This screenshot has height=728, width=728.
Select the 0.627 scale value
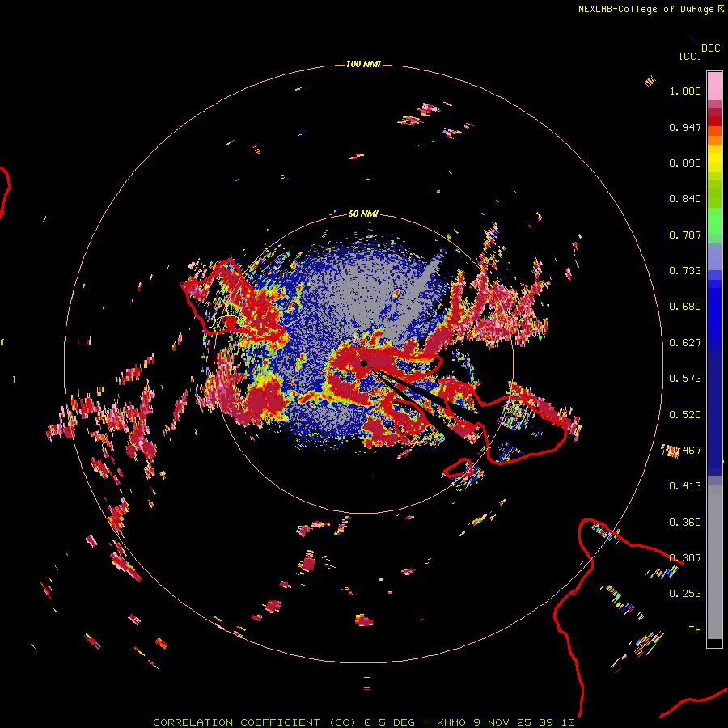click(685, 343)
